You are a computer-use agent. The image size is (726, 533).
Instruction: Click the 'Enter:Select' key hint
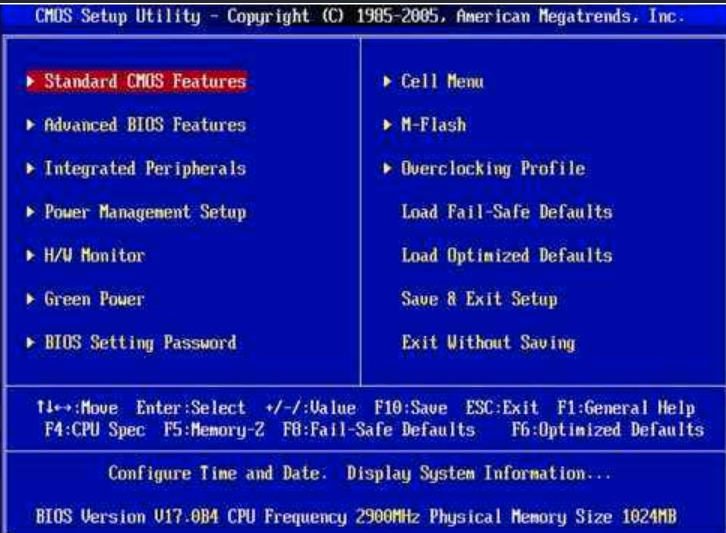(191, 408)
